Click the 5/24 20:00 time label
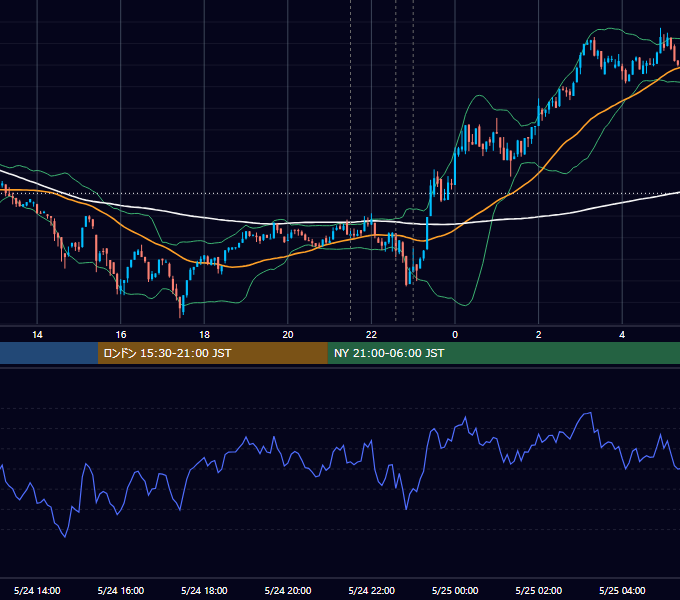 (288, 590)
